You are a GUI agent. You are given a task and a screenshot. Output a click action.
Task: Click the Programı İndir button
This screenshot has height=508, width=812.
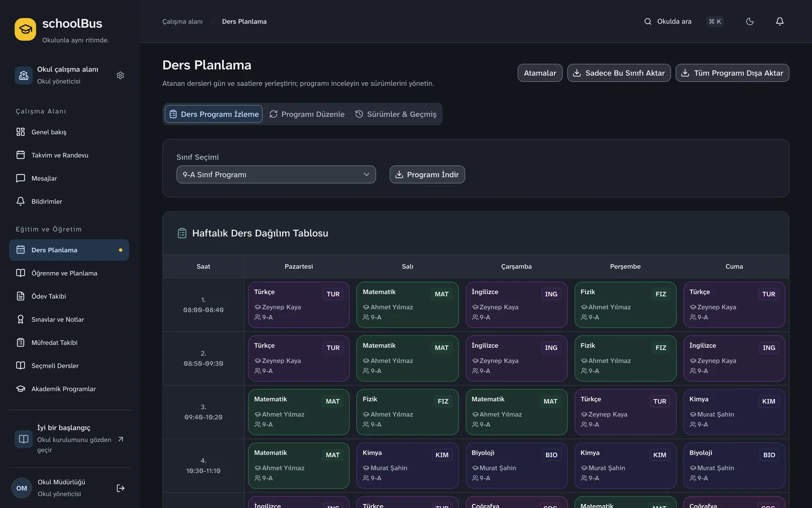pos(427,174)
